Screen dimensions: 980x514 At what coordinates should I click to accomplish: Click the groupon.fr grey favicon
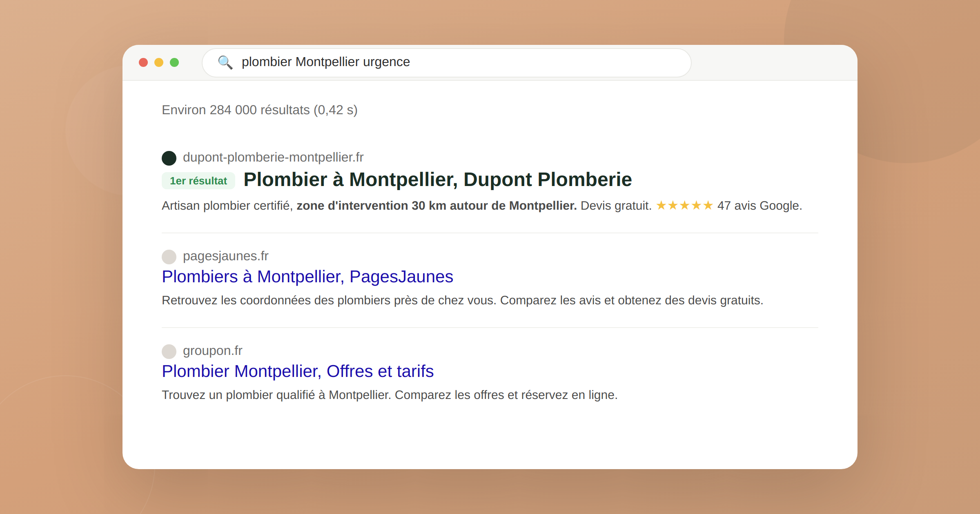[169, 351]
